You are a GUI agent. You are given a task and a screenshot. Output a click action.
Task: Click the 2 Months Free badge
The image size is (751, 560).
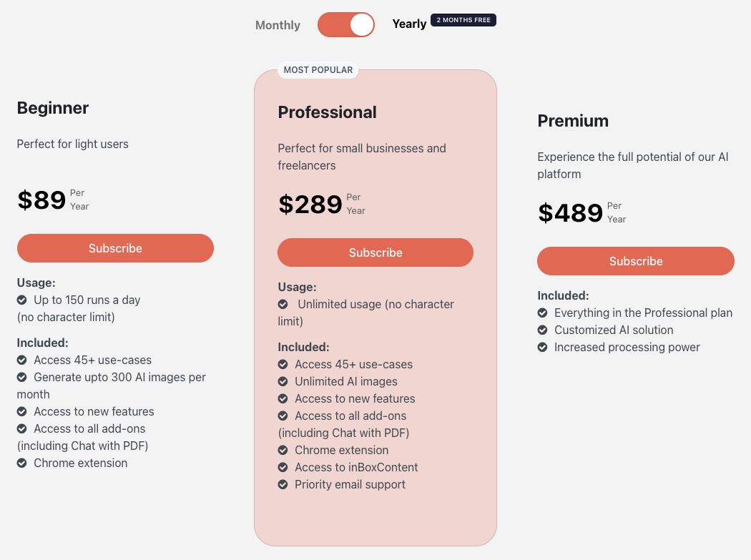pyautogui.click(x=463, y=20)
